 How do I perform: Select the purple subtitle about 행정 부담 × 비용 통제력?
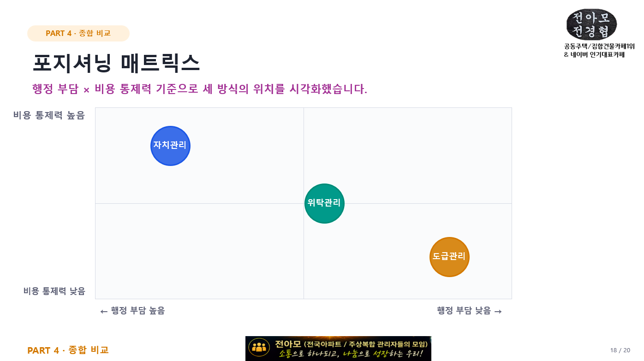click(200, 89)
